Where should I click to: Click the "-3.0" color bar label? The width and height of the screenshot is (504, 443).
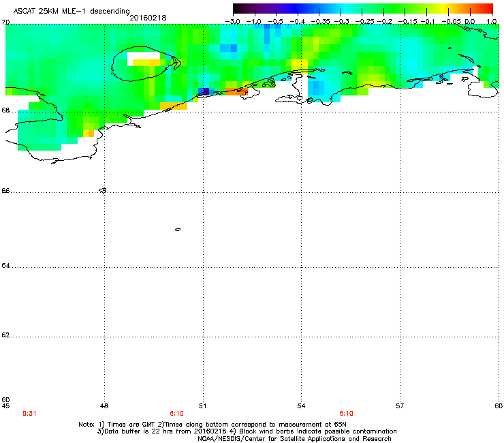[x=232, y=22]
